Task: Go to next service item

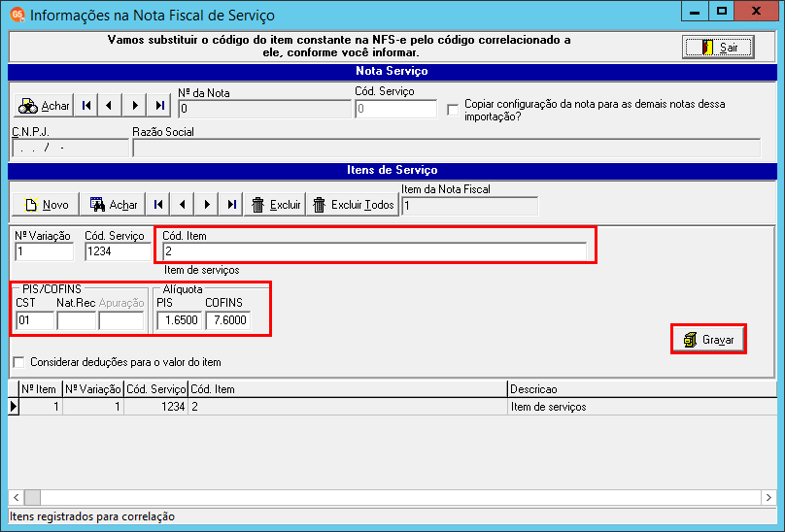Action: click(x=206, y=205)
